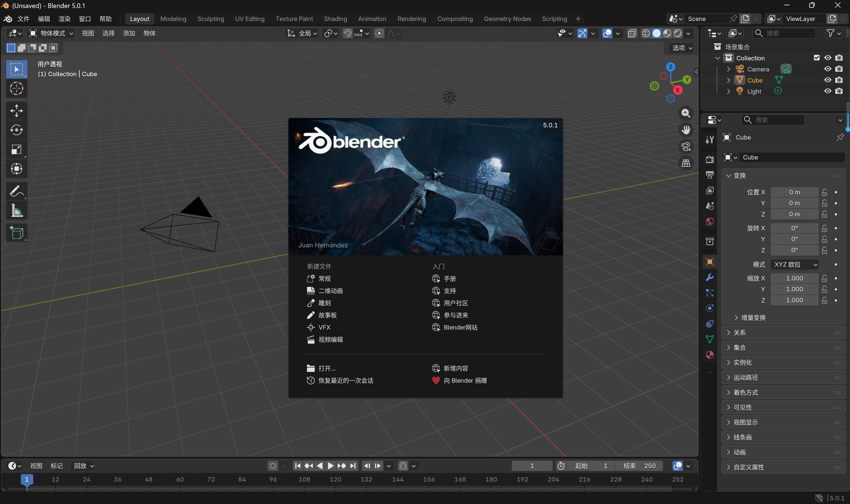This screenshot has height=504, width=850.
Task: Select the Select Box tool
Action: coord(16,69)
